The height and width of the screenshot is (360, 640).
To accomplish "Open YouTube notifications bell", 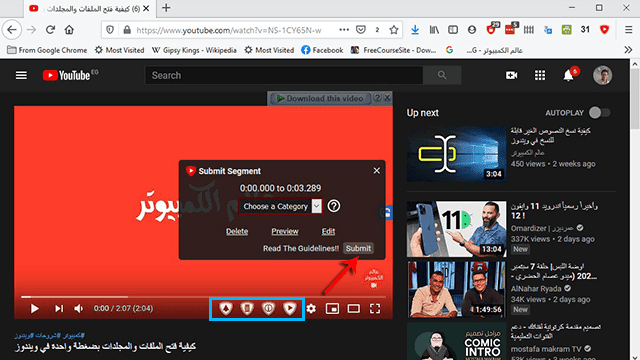I will coord(569,76).
